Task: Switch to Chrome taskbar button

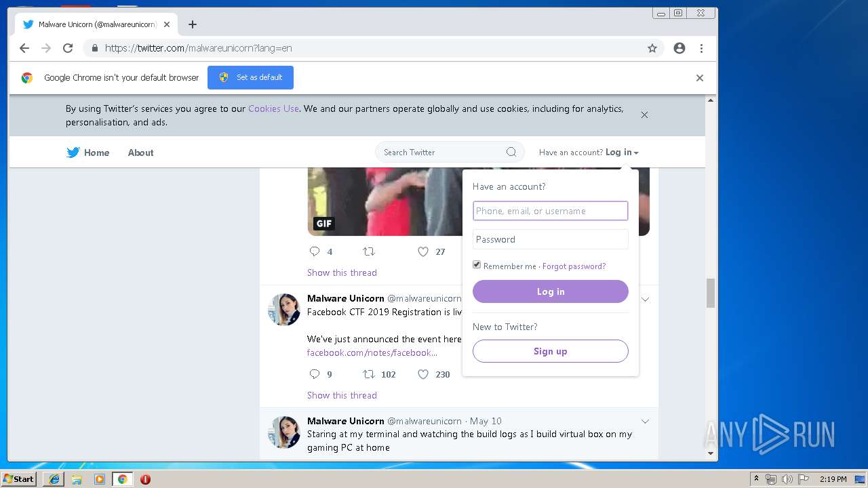Action: 122,479
